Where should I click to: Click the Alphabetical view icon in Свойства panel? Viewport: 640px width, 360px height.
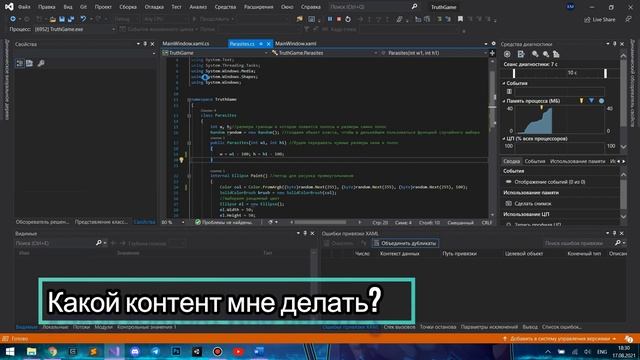[x=29, y=63]
